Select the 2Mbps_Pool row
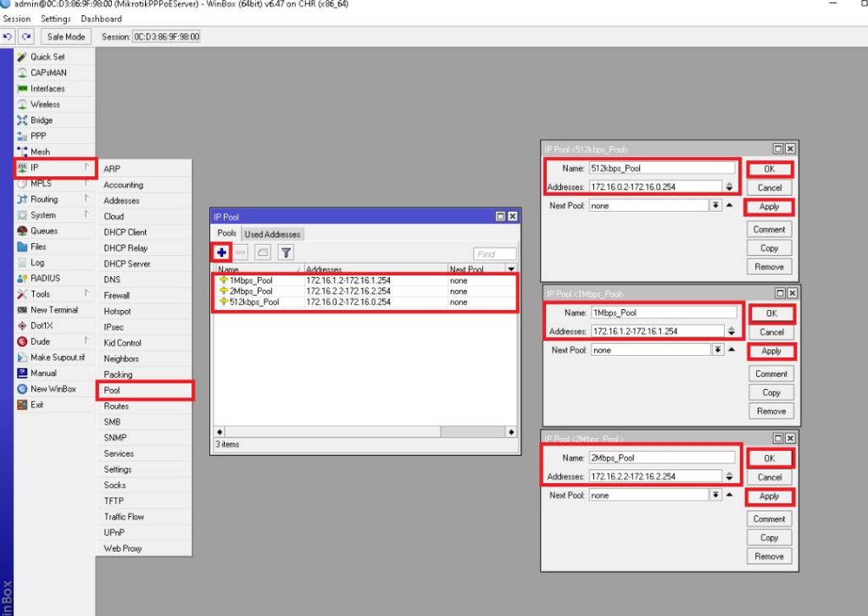Screen dimensions: 868x616 pos(364,291)
